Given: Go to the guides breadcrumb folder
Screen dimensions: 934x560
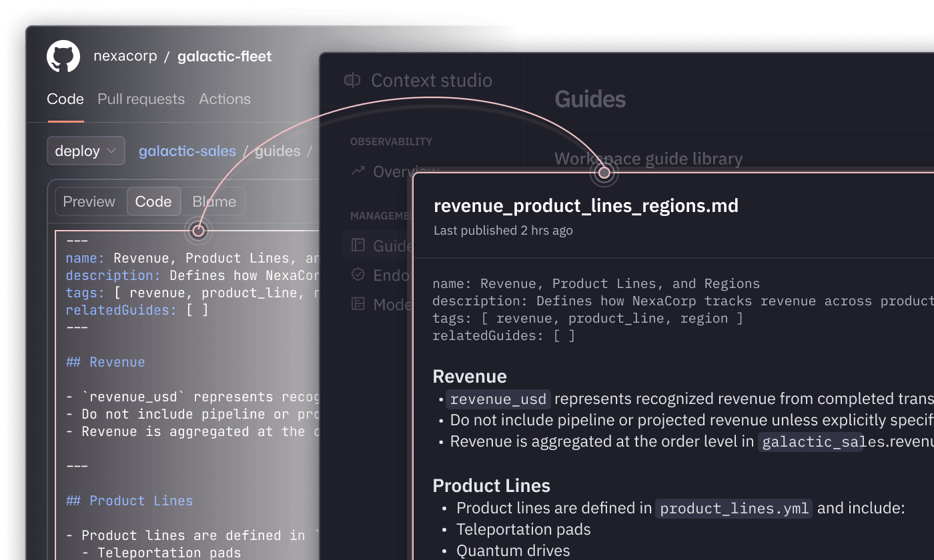Looking at the screenshot, I should click(x=278, y=151).
